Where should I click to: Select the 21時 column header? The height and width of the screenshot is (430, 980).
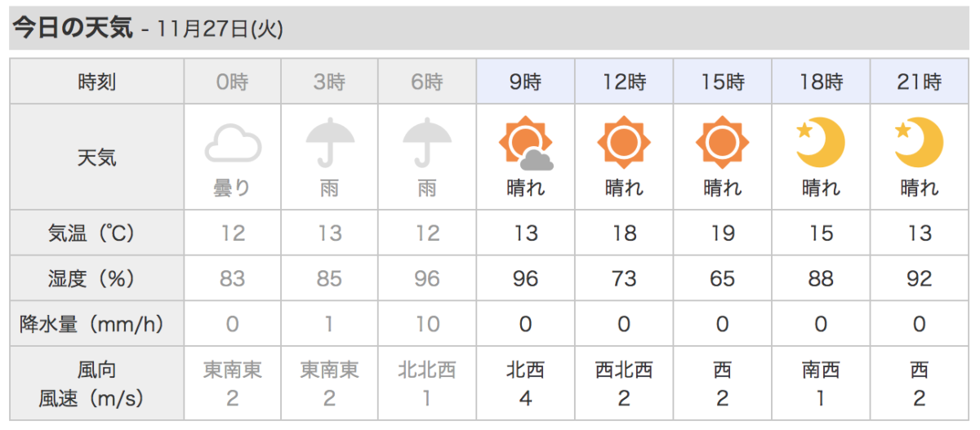tap(920, 82)
